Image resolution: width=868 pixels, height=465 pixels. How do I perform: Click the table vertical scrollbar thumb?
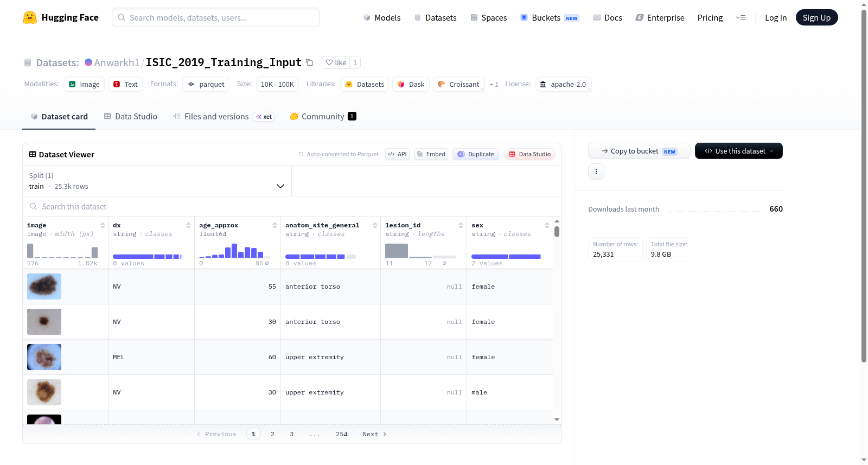(x=557, y=232)
